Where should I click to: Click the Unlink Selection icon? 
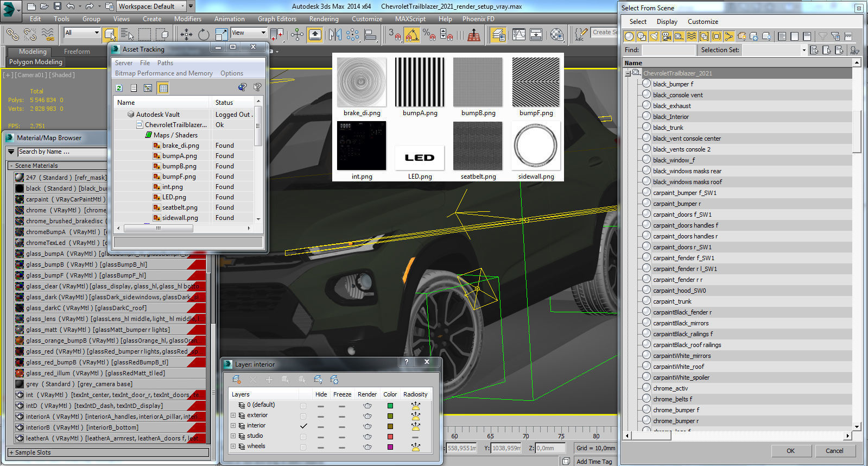30,35
